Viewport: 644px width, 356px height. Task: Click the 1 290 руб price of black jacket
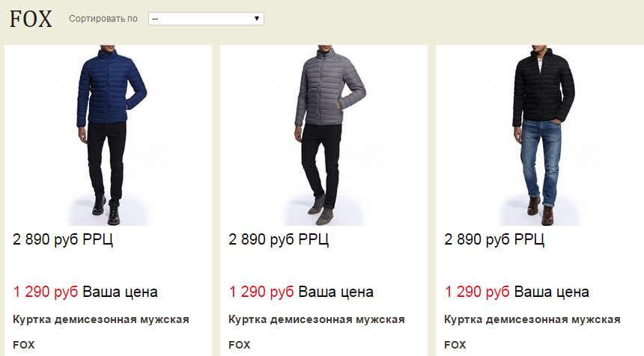[x=477, y=292]
